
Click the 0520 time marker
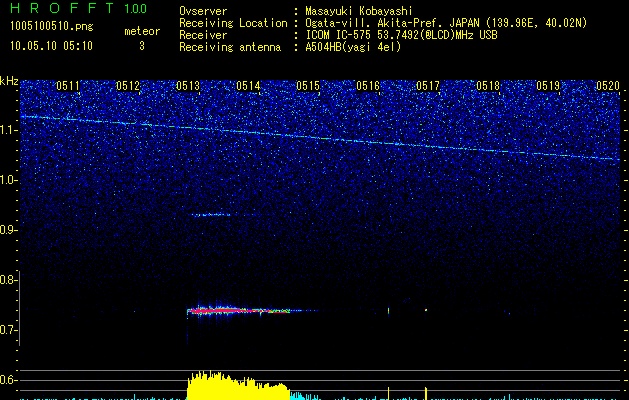608,86
